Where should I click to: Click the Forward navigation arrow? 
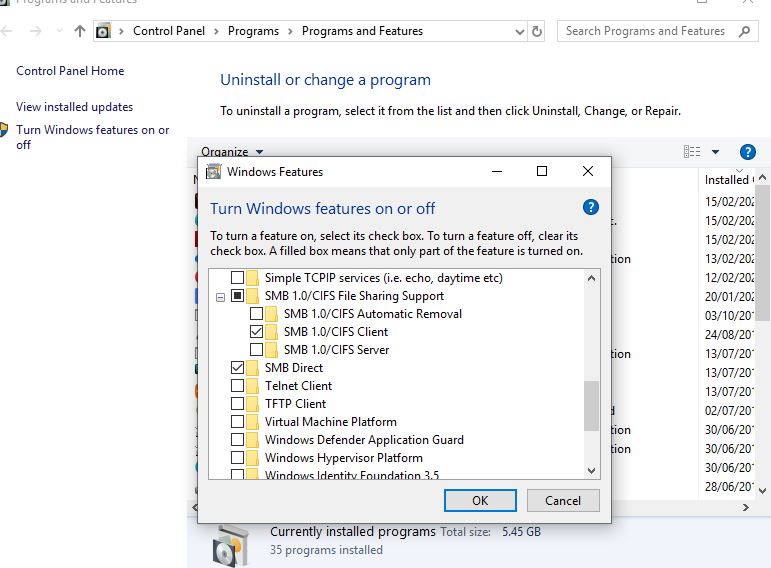point(35,31)
